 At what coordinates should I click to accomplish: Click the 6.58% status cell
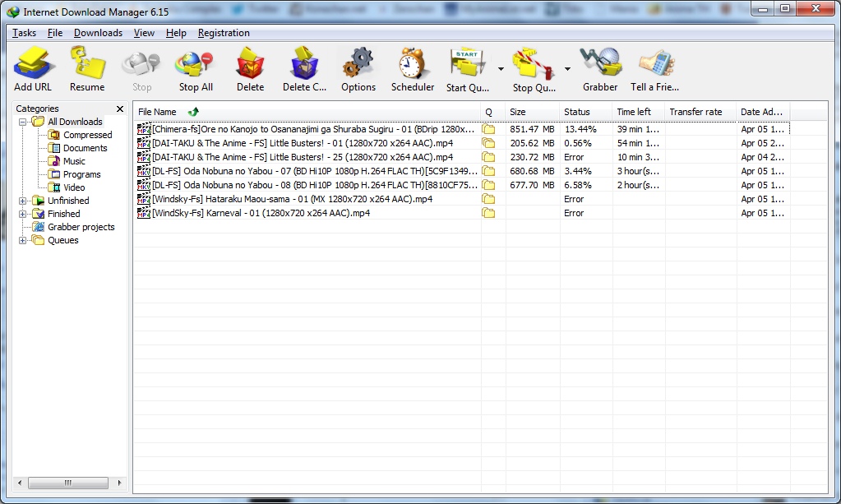coord(578,185)
